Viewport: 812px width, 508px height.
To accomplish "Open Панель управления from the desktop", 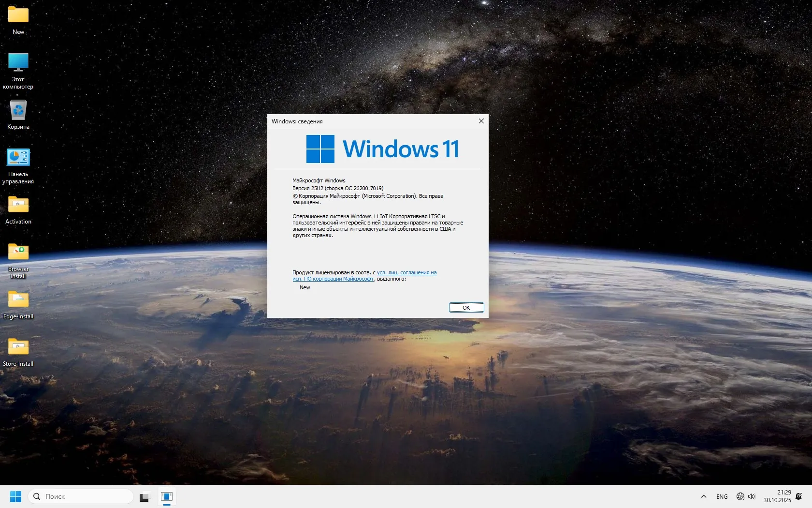I will point(18,157).
